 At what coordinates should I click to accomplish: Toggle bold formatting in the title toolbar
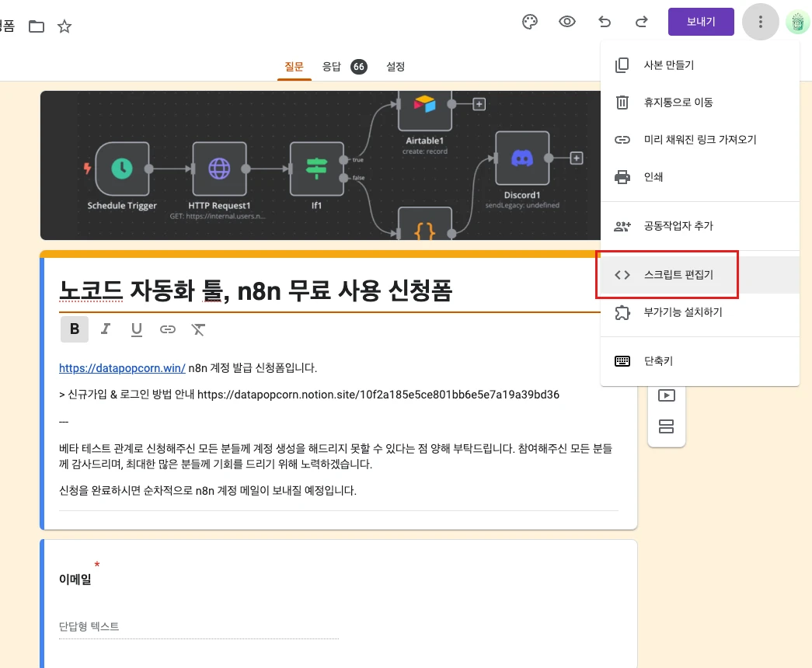pos(75,329)
